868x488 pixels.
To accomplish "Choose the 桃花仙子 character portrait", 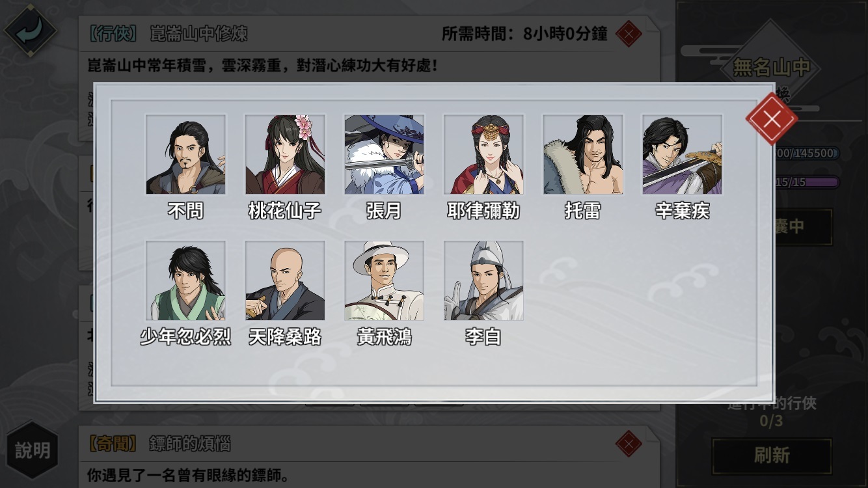I will pos(285,155).
